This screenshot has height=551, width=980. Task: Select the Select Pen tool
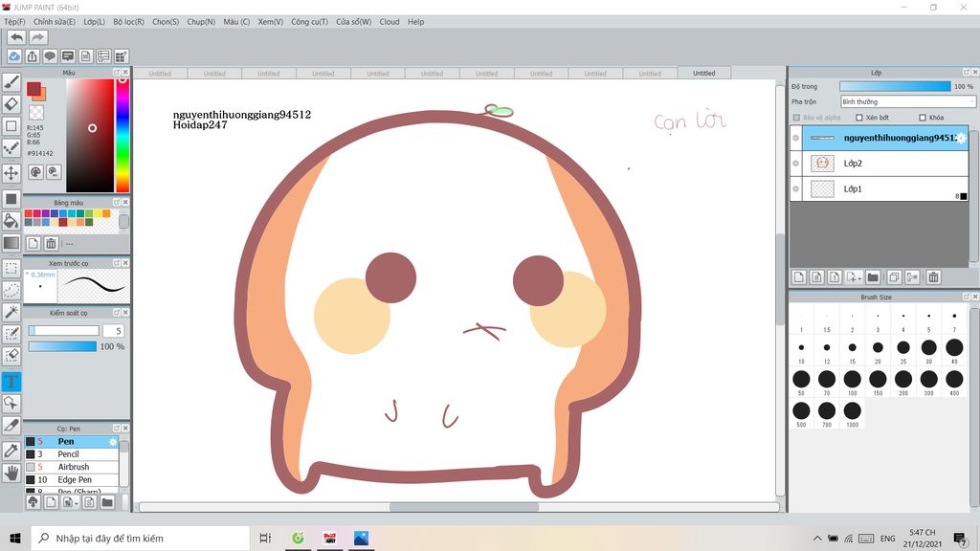click(11, 334)
